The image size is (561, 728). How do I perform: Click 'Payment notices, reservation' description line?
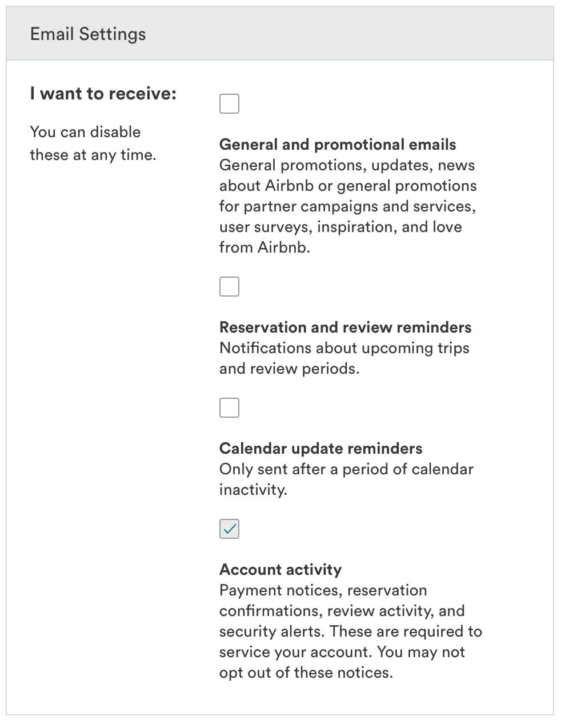point(323,590)
